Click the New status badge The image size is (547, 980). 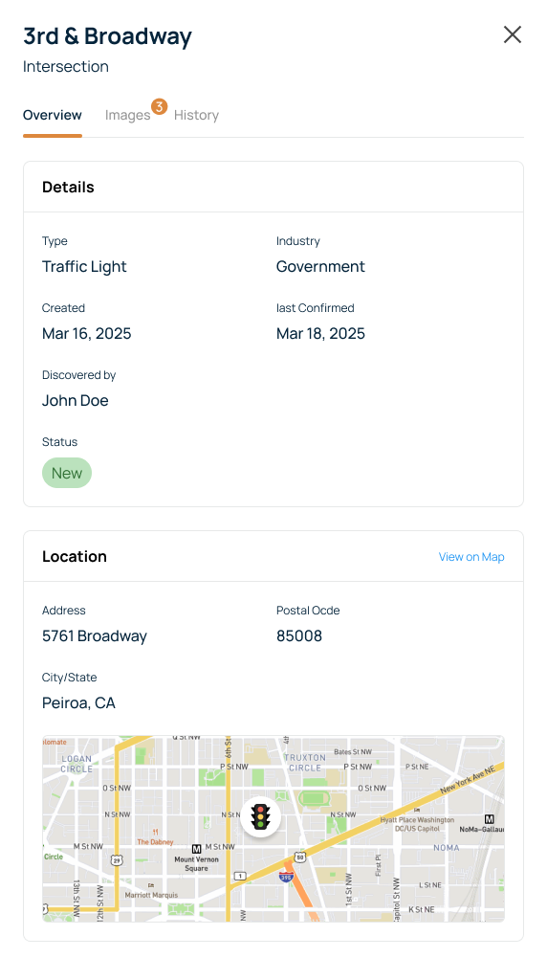click(67, 473)
